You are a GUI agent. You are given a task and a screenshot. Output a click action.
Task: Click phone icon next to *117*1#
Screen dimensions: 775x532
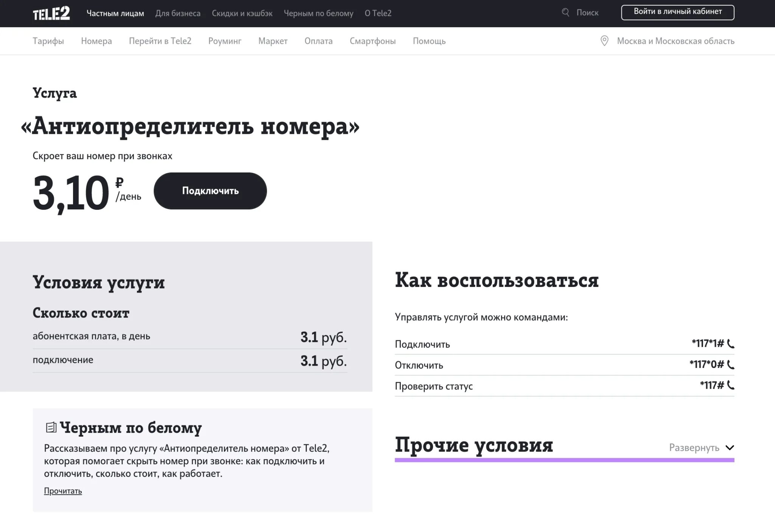731,344
